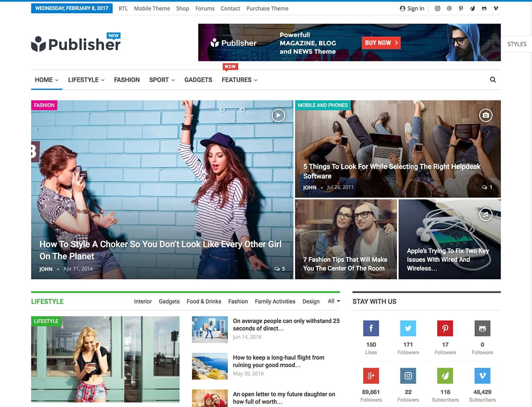
Task: Select the Design tab in Lifestyle section
Action: coord(311,301)
